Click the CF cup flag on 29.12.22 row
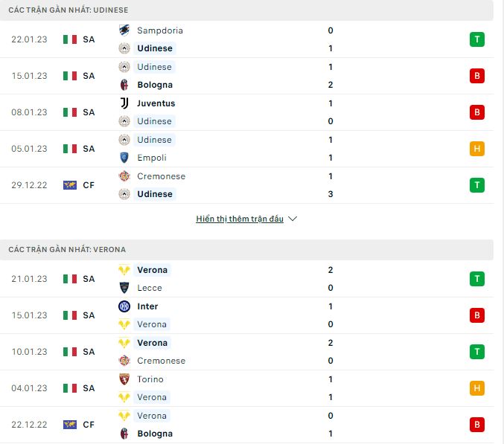504x444 pixels. click(x=70, y=185)
